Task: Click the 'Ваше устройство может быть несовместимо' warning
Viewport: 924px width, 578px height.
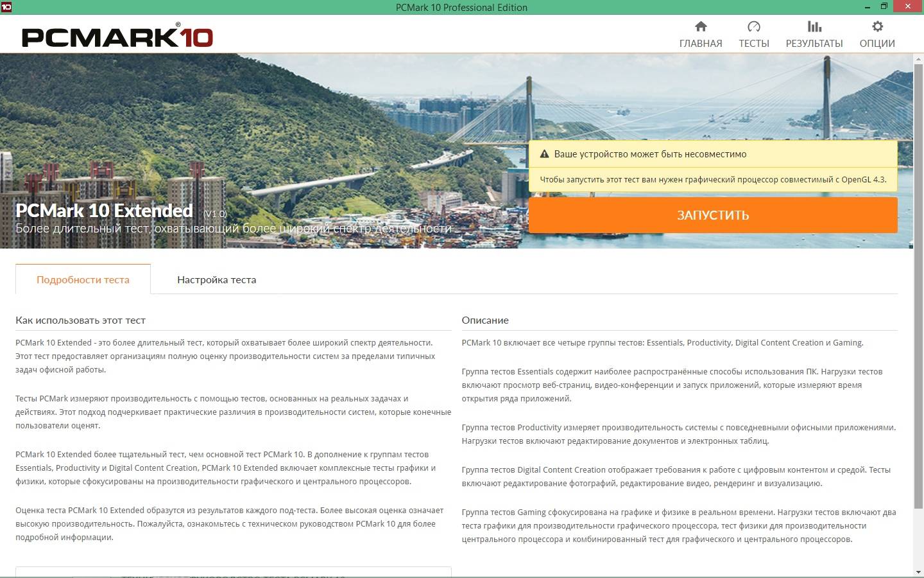Action: click(650, 154)
